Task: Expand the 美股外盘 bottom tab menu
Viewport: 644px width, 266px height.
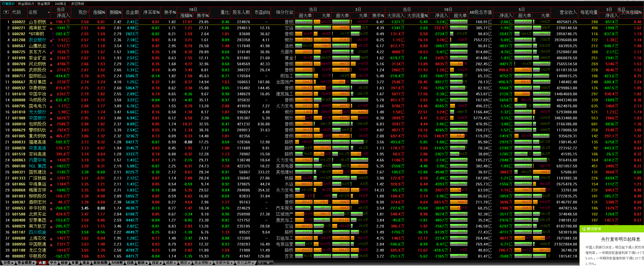Action: click(x=224, y=263)
